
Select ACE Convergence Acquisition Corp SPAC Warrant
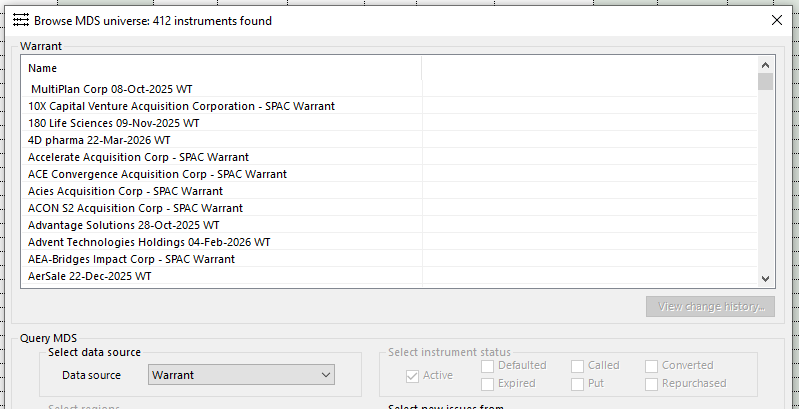[389, 174]
